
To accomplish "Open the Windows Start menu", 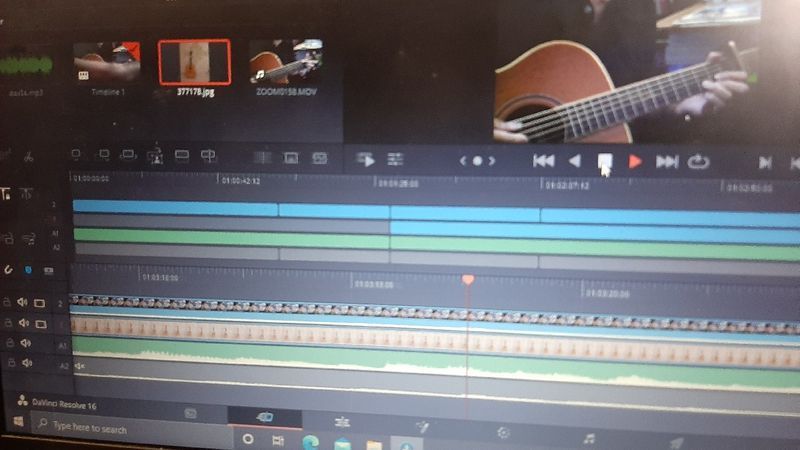I will (18, 421).
